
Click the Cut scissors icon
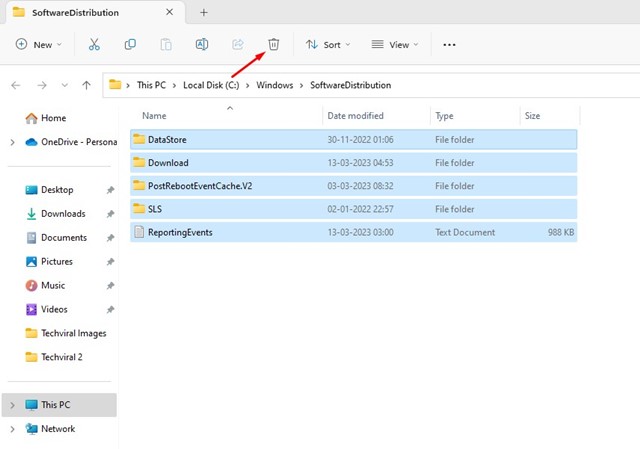[x=94, y=44]
